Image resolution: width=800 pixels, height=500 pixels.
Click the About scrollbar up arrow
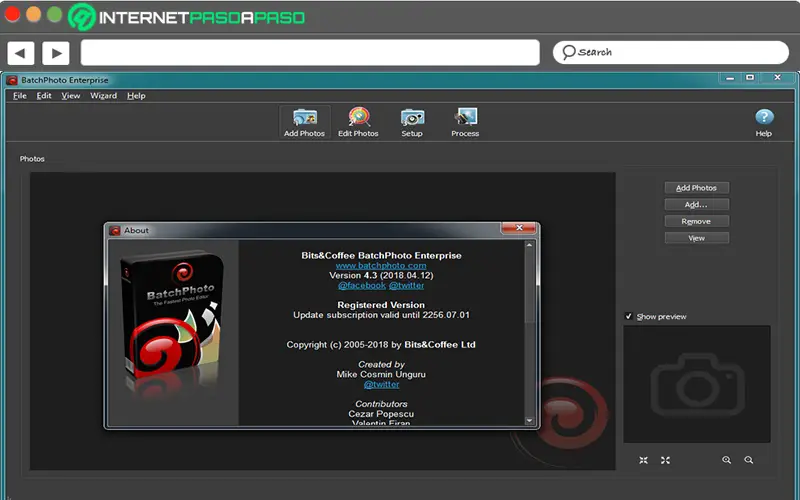pos(530,245)
